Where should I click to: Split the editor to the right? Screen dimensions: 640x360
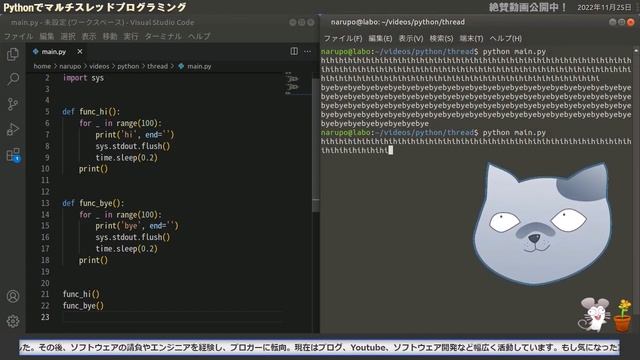pos(294,51)
